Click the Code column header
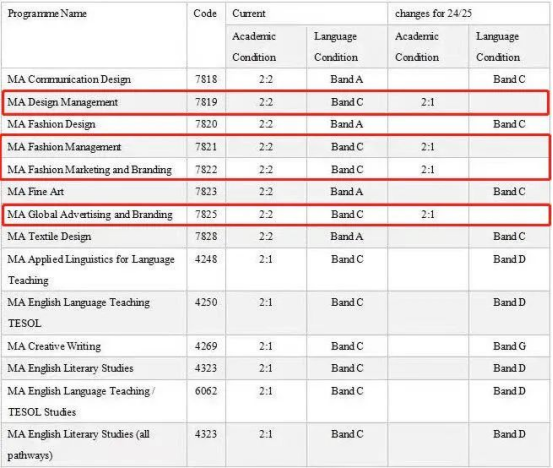Image resolution: width=553 pixels, height=468 pixels. click(205, 13)
